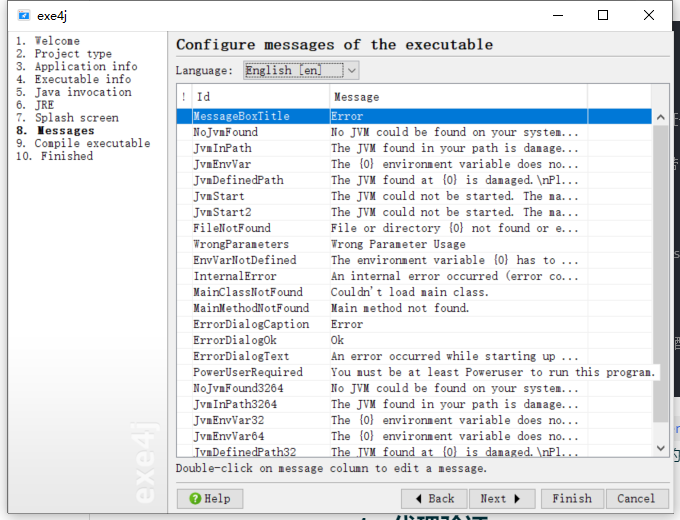Cancel the exe4j wizard
The height and width of the screenshot is (520, 680).
635,498
